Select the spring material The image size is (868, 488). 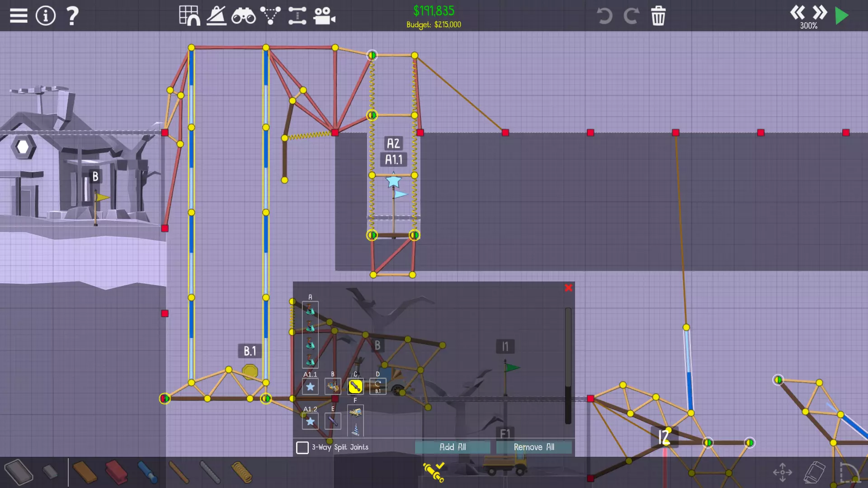(241, 472)
